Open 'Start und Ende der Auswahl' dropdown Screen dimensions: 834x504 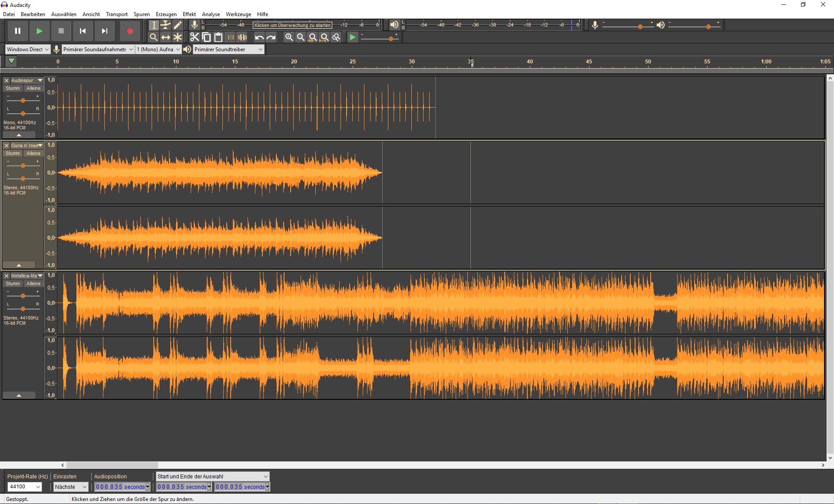[x=213, y=476]
